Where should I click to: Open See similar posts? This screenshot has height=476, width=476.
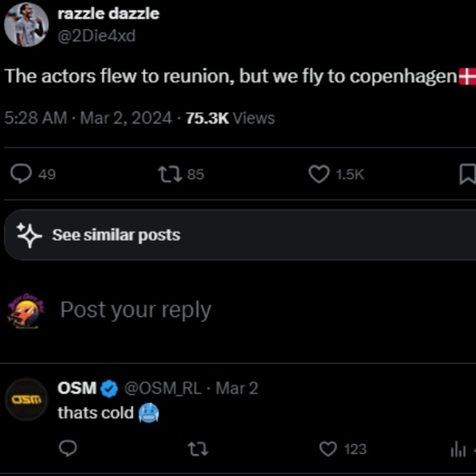pyautogui.click(x=116, y=235)
